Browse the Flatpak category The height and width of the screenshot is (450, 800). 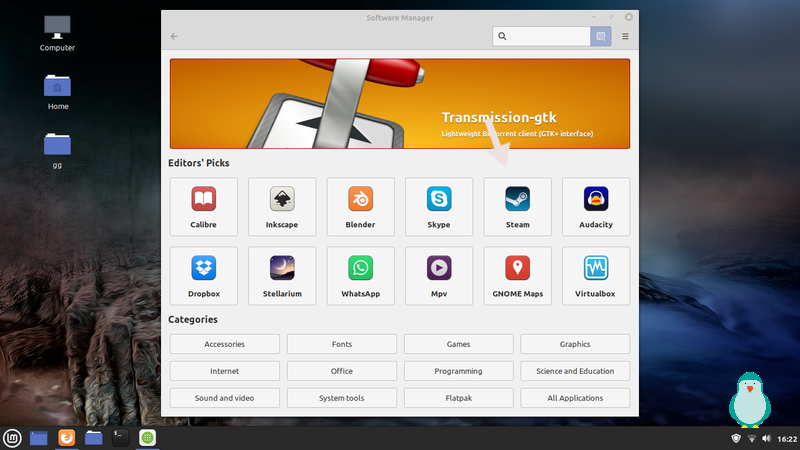pos(459,398)
